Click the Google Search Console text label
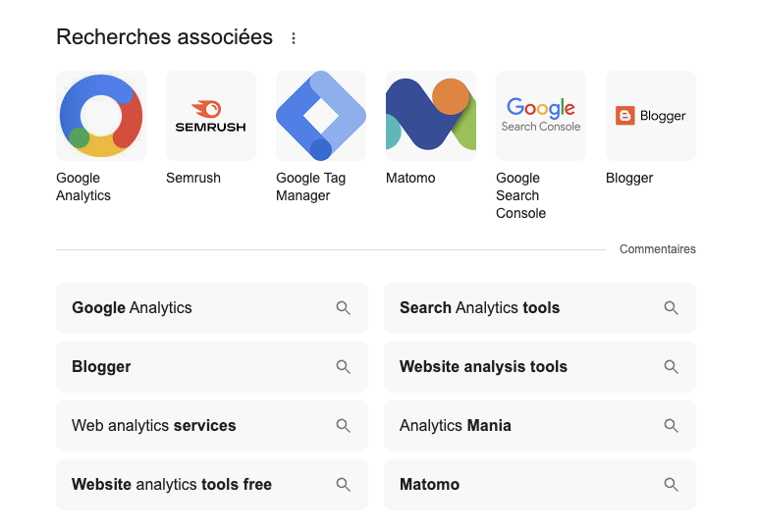The height and width of the screenshot is (532, 758). pyautogui.click(x=520, y=195)
